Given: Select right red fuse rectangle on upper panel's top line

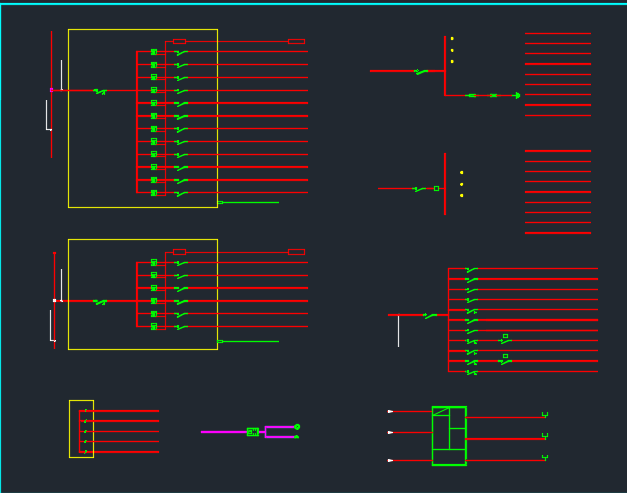Looking at the screenshot, I should (x=296, y=41).
